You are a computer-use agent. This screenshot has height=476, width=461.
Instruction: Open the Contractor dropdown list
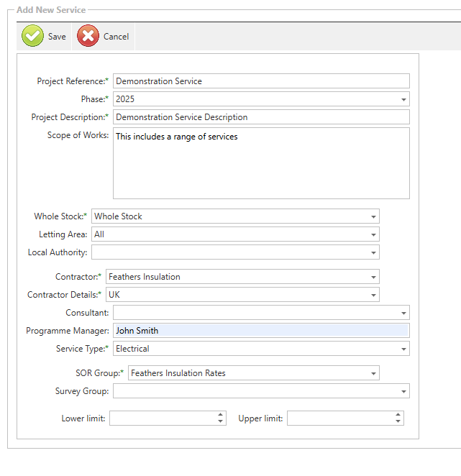[373, 277]
